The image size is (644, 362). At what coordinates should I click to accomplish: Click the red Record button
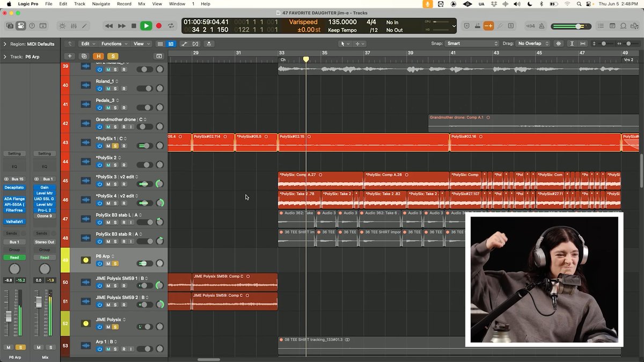pyautogui.click(x=158, y=26)
